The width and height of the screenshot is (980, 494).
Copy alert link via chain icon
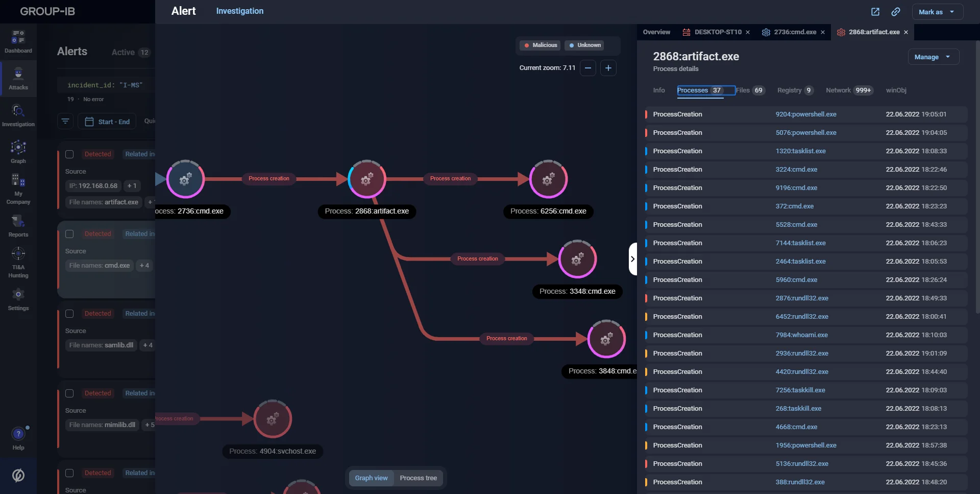tap(896, 12)
